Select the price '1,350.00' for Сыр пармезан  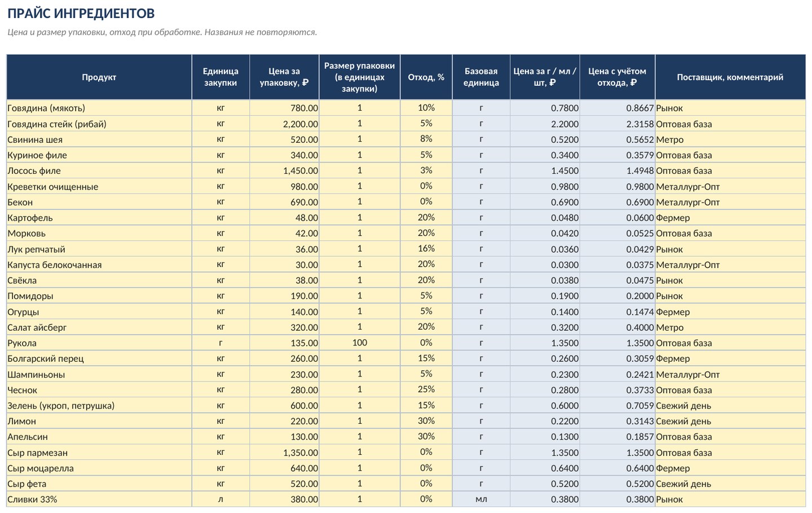(284, 453)
